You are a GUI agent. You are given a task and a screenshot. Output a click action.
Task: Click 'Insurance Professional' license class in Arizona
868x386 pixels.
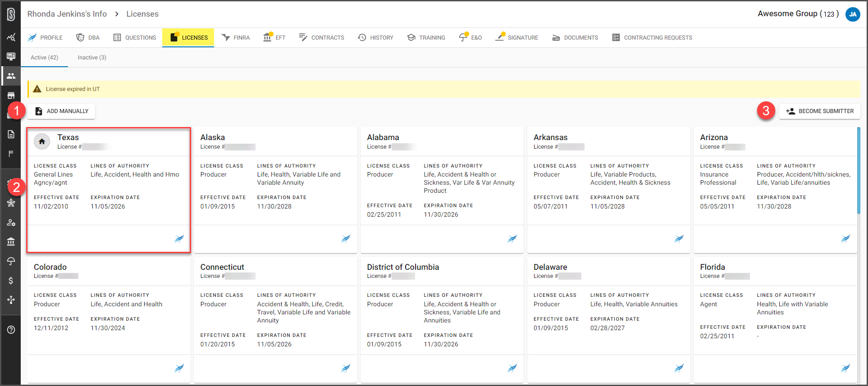click(718, 178)
